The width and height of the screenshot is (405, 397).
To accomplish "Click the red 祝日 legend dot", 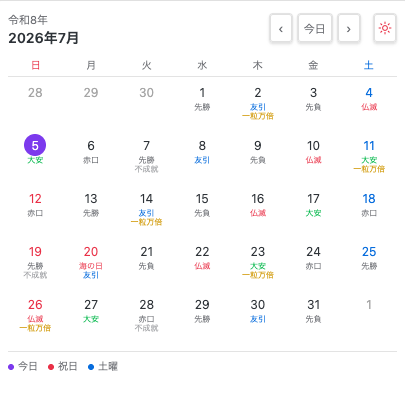I will click(x=51, y=367).
